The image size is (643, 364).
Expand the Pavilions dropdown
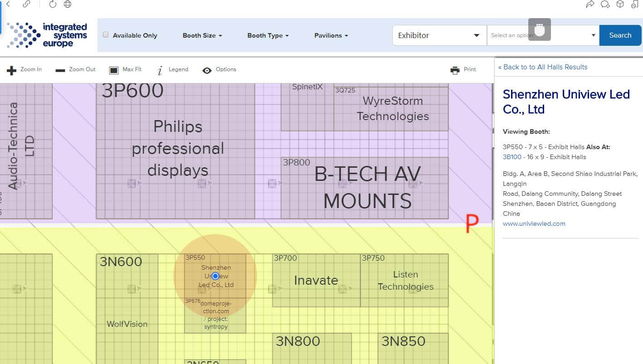331,35
